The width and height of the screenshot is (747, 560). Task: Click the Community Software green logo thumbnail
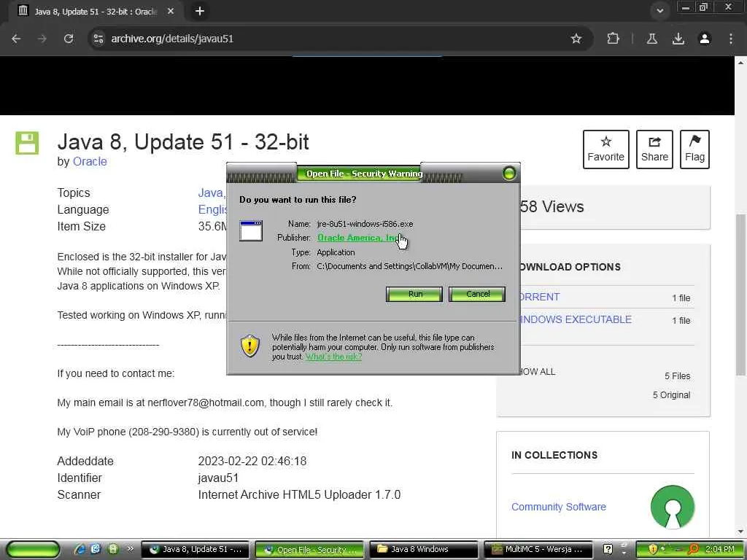tap(672, 507)
